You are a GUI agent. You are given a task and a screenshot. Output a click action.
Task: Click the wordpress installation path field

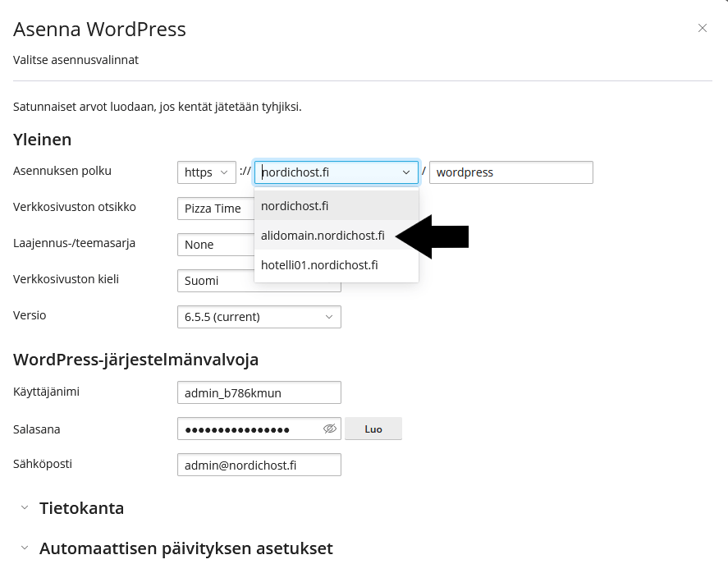(511, 172)
